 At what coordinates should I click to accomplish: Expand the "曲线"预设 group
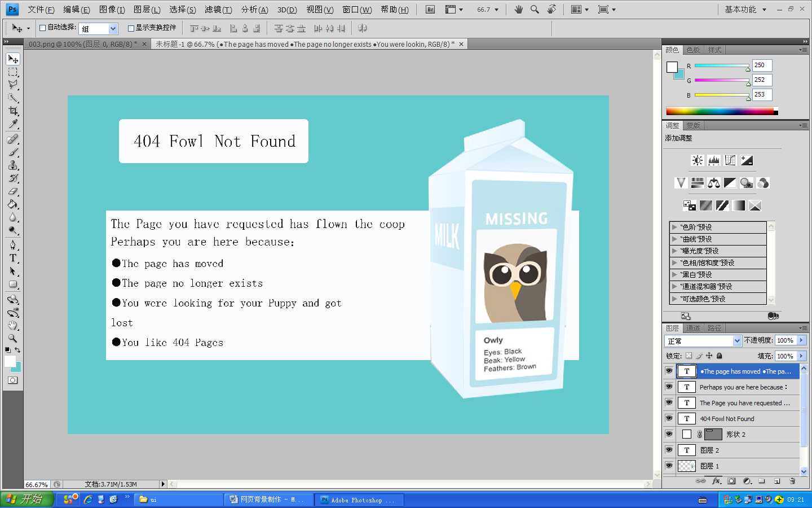click(674, 239)
